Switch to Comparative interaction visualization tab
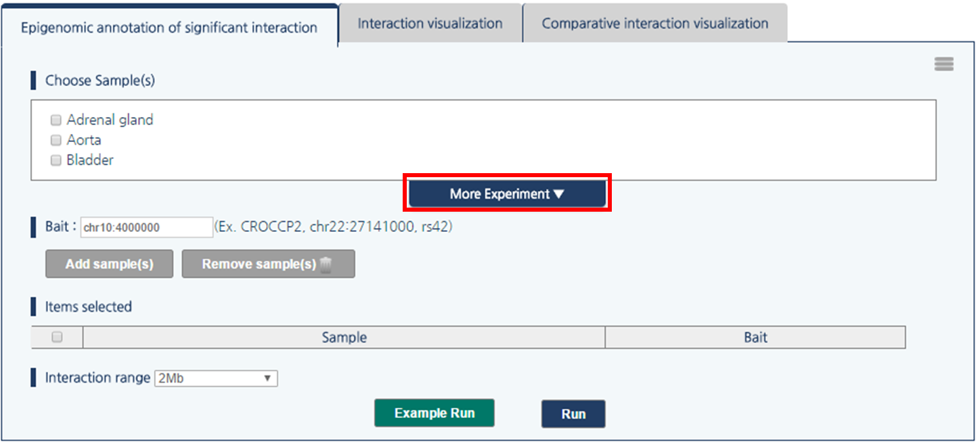The image size is (980, 443). [x=654, y=23]
